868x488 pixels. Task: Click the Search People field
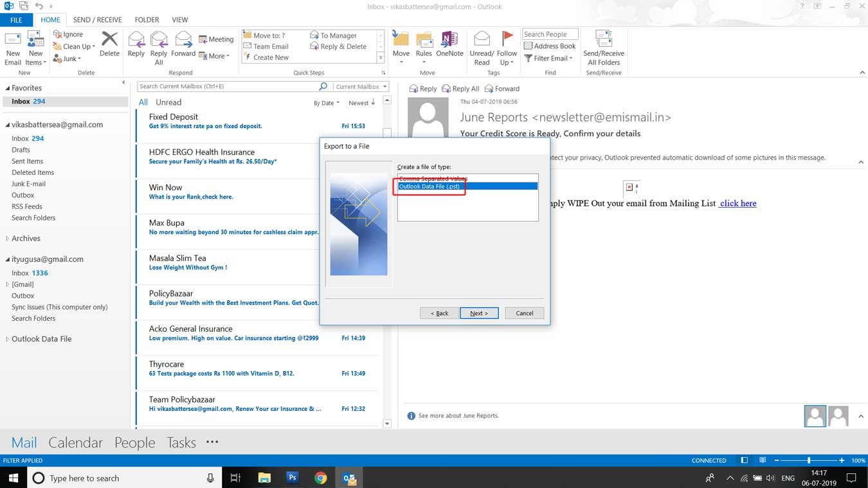point(550,34)
